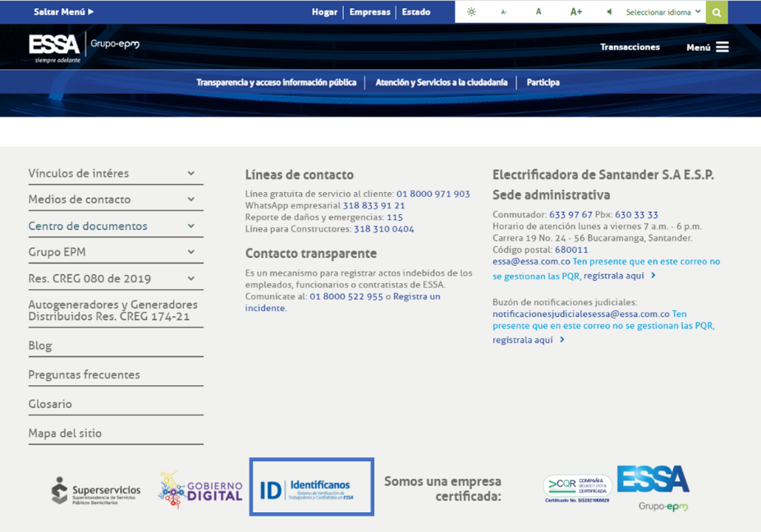This screenshot has width=761, height=532.
Task: Select the Gobierno Digital logo
Action: tap(201, 488)
